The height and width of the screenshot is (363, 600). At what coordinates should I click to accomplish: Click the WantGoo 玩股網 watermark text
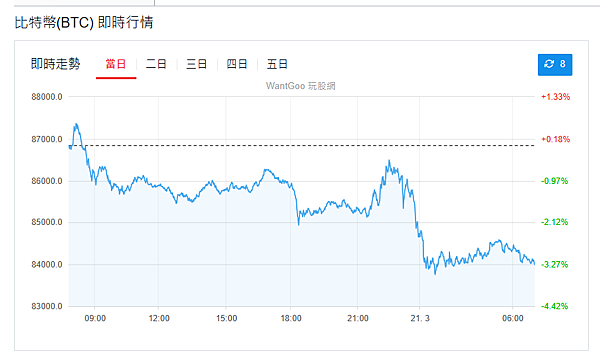301,86
